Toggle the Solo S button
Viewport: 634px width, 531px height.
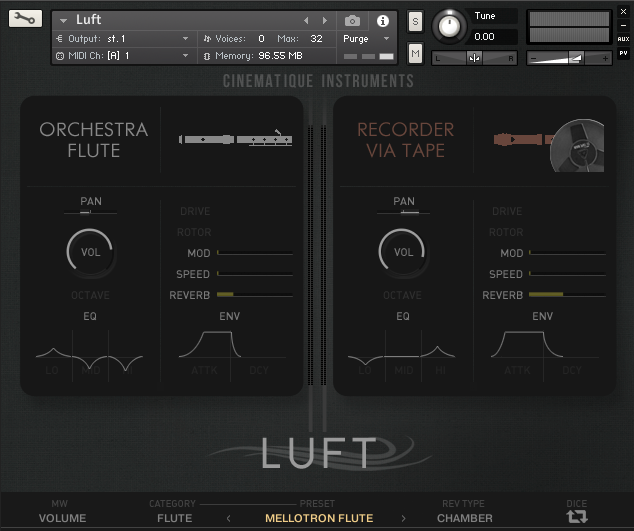click(x=415, y=21)
